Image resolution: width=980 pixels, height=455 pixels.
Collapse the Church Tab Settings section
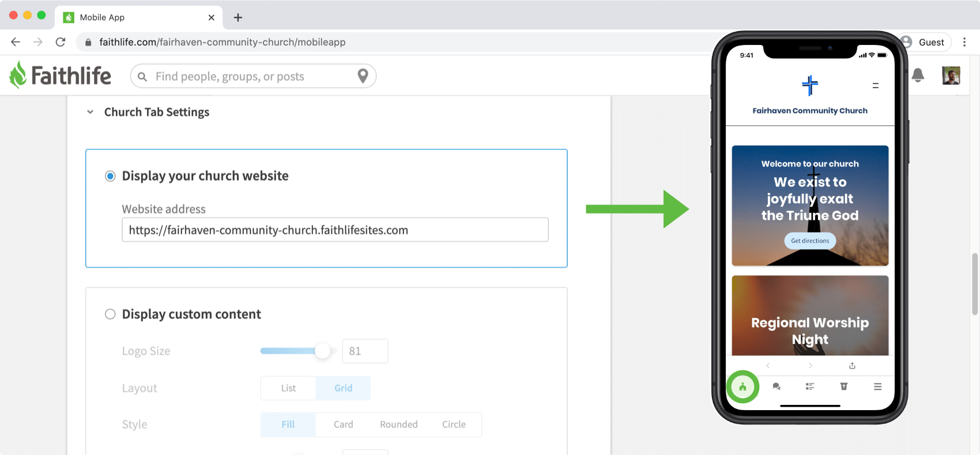click(x=90, y=112)
